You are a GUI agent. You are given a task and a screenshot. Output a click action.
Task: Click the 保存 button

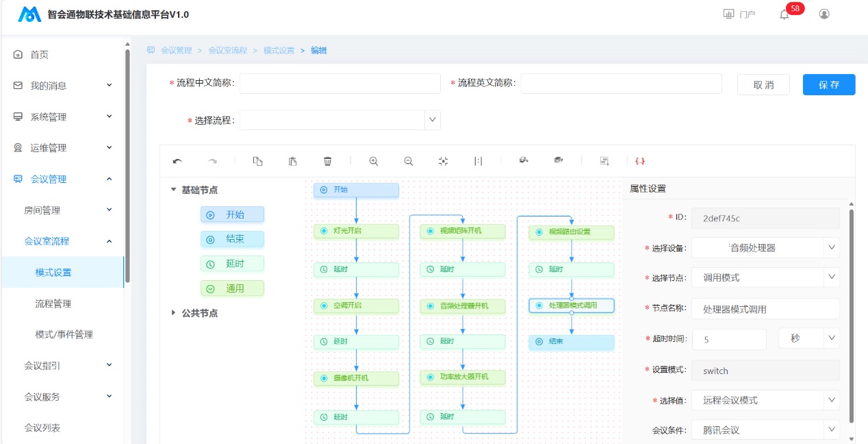[x=828, y=84]
